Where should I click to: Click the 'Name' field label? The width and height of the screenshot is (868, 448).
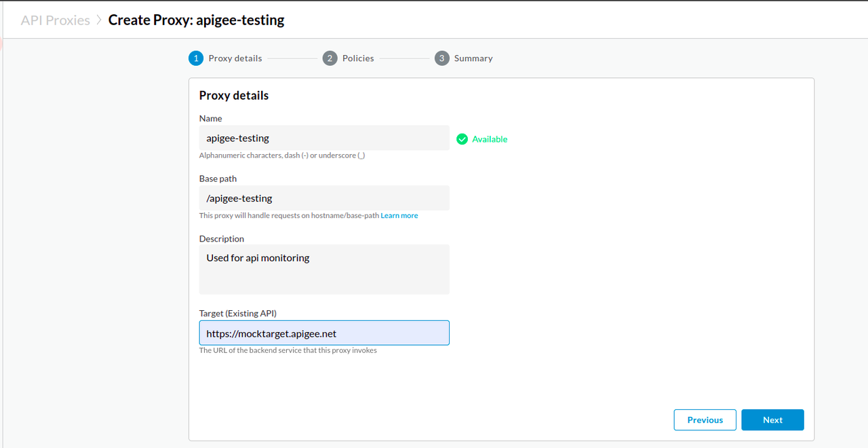click(210, 119)
